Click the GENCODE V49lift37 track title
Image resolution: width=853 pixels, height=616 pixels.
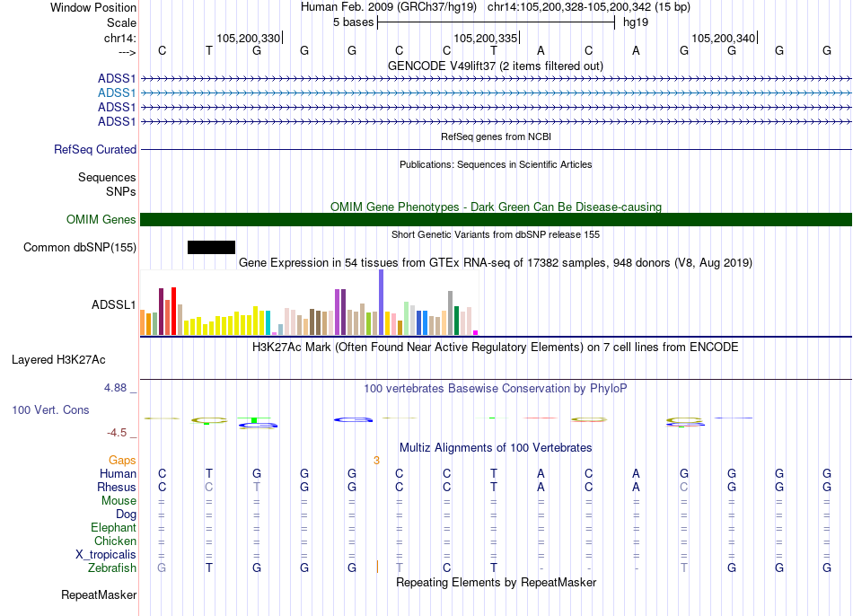coord(495,66)
